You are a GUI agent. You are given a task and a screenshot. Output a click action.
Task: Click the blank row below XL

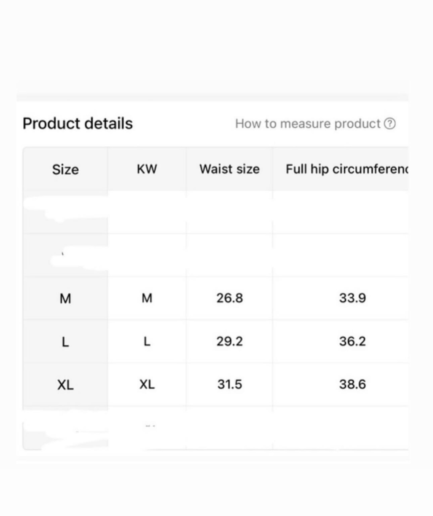tap(215, 428)
